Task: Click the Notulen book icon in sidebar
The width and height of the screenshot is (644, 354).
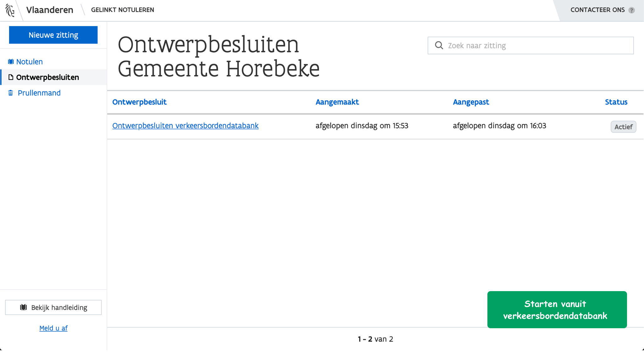Action: pyautogui.click(x=11, y=62)
